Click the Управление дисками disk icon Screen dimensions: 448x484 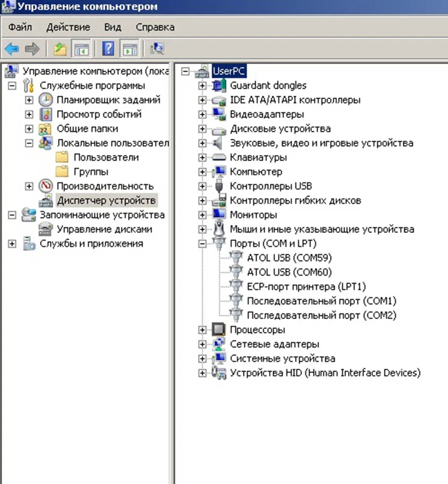click(x=46, y=229)
